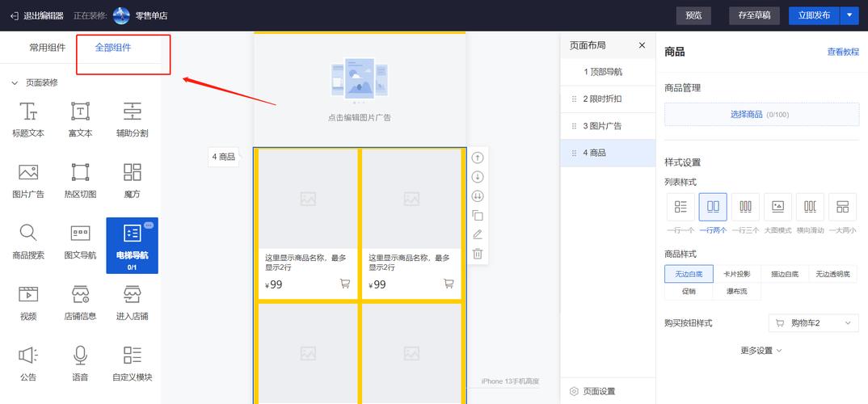Select the 一行三个 list style

[x=746, y=207]
